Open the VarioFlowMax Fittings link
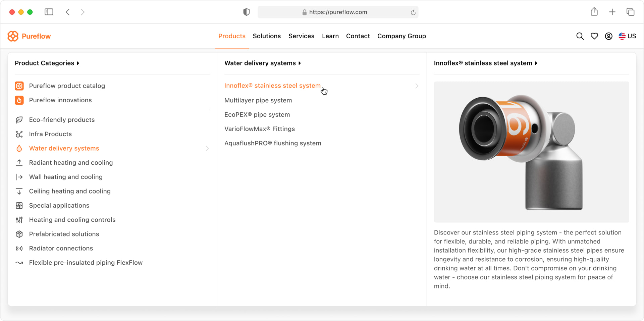644x321 pixels. tap(260, 129)
